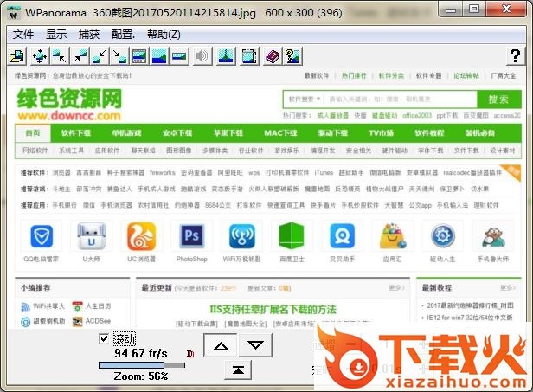This screenshot has width=533, height=392.
Task: Click the 小编推荐 section heading
Action: point(35,288)
